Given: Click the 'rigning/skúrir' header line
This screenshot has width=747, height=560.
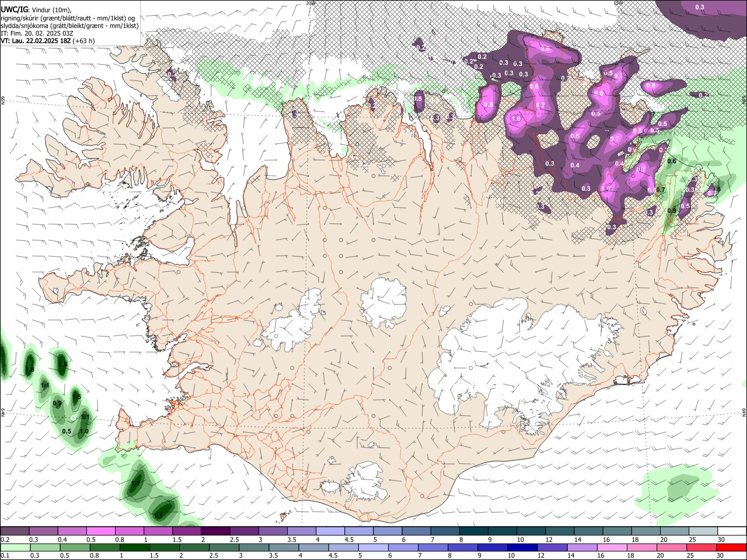Looking at the screenshot, I should pos(68,18).
